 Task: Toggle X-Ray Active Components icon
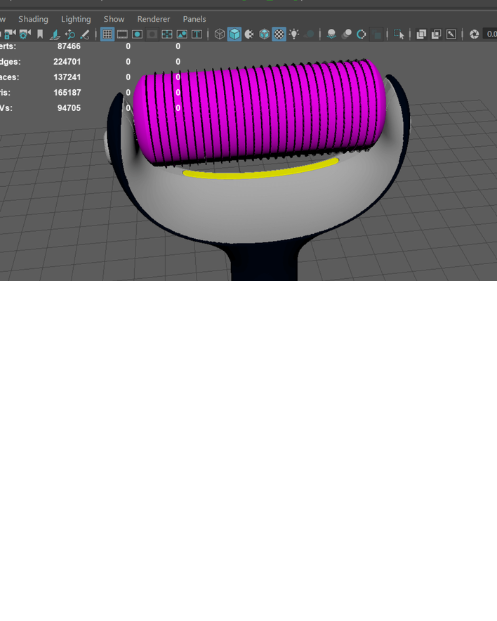tap(436, 34)
